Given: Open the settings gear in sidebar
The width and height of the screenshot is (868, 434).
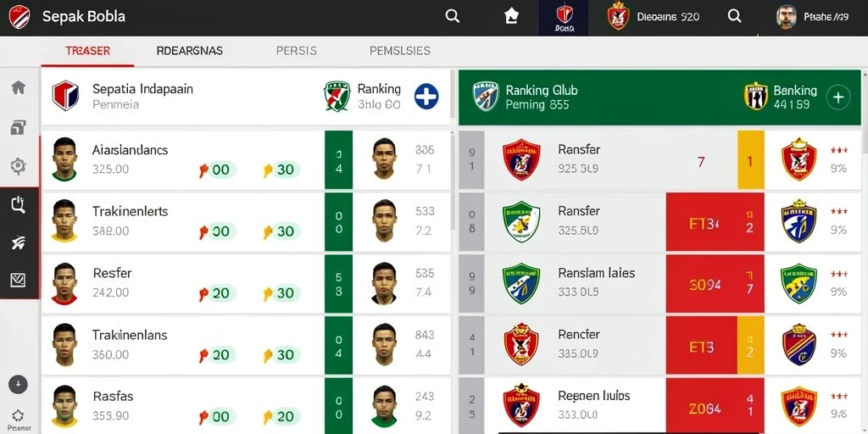Looking at the screenshot, I should (19, 166).
